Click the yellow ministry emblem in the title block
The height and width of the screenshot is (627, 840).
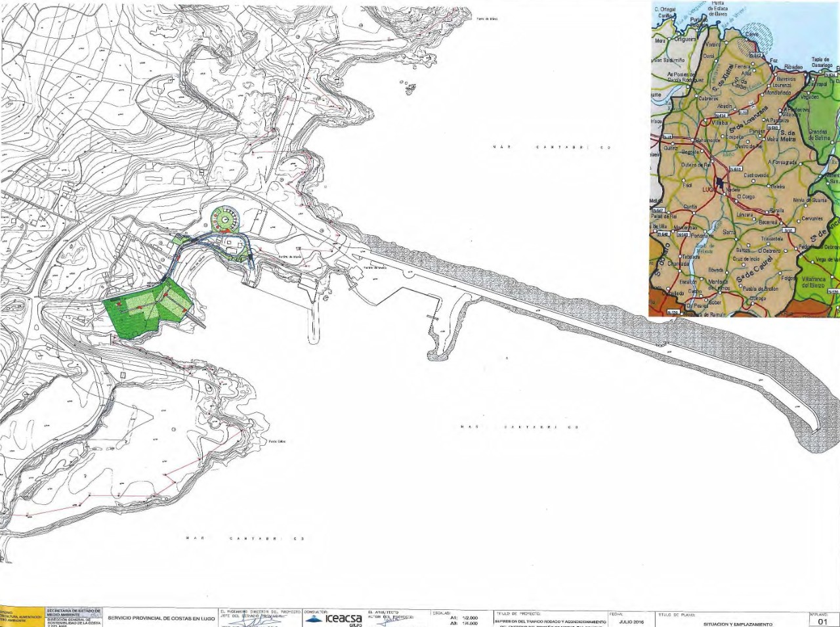click(x=21, y=618)
